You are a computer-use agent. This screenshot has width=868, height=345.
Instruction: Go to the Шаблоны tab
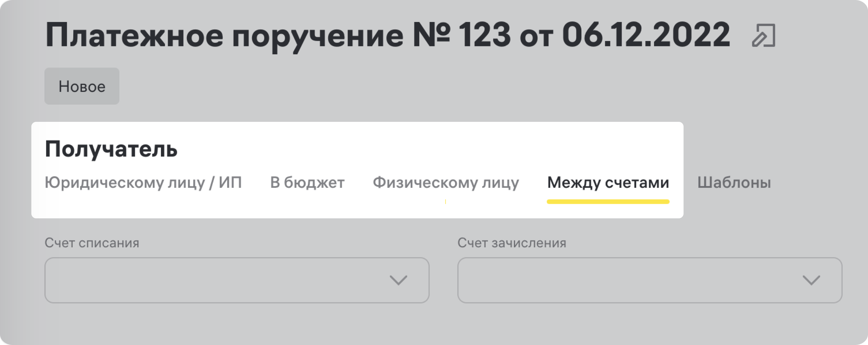point(734,183)
